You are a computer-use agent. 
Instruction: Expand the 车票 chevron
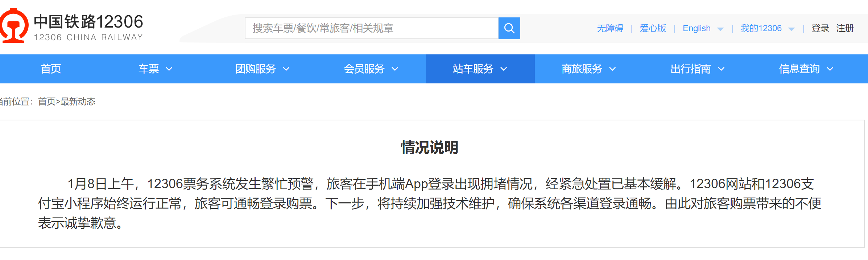click(169, 69)
